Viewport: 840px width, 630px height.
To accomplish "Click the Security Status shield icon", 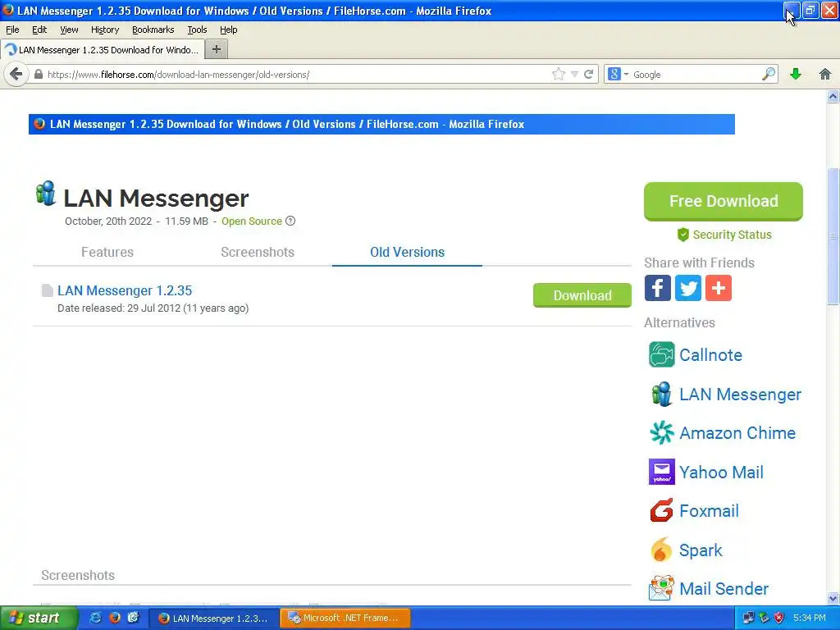I will click(x=683, y=235).
